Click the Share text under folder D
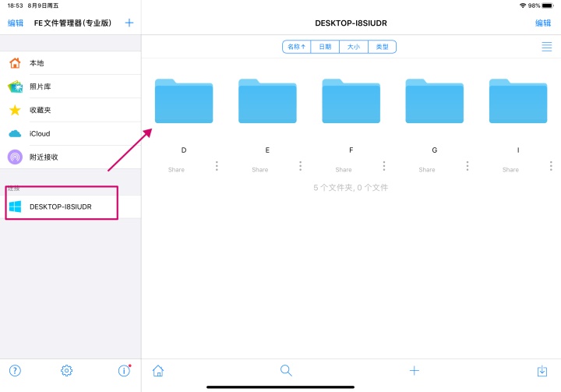Image resolution: width=561 pixels, height=392 pixels. tap(176, 170)
